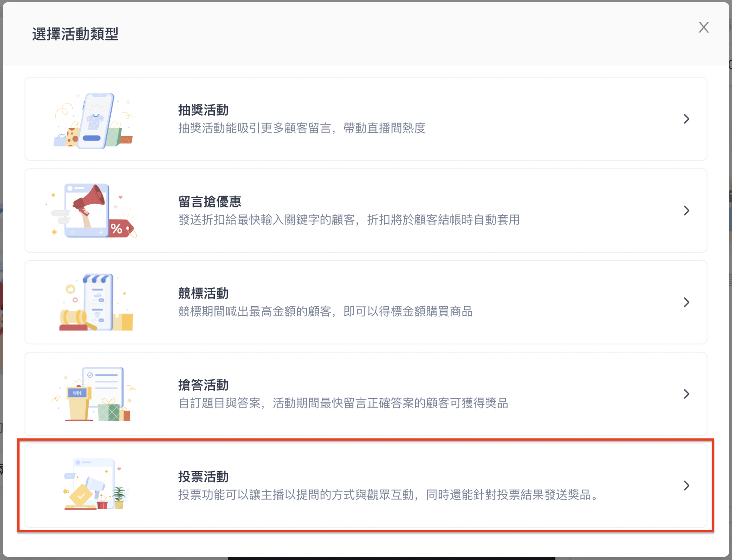Click the 選擇活動類型 dialog heading
The width and height of the screenshot is (732, 560).
pos(75,34)
